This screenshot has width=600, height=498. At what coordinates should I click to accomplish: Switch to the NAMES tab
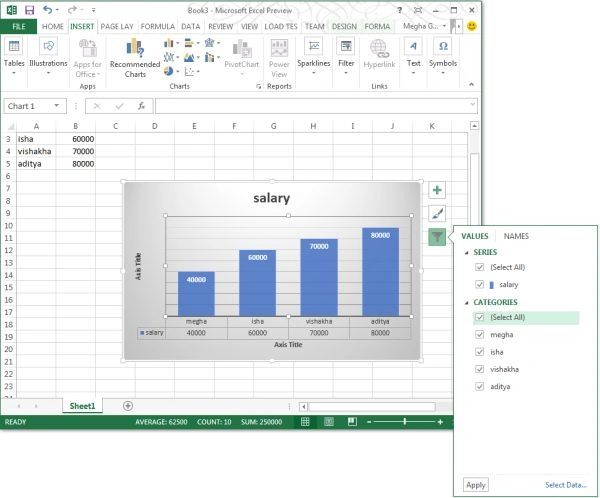pos(516,236)
